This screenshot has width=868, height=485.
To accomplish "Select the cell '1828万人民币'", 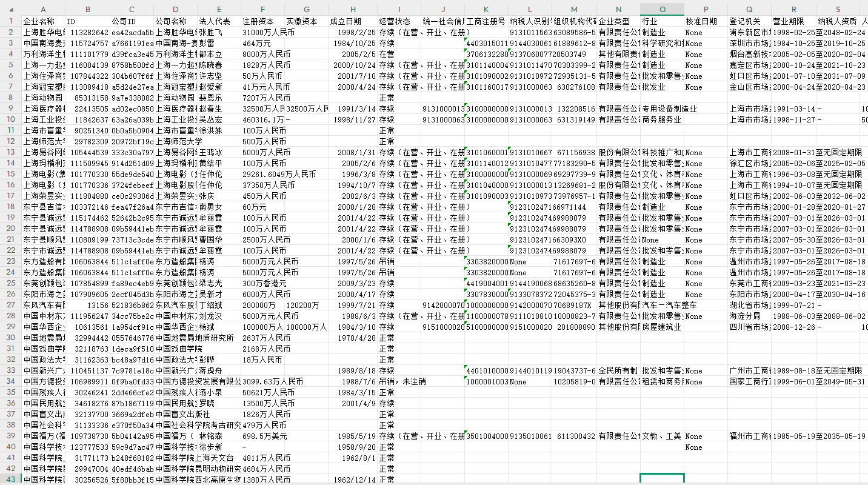I will pos(262,65).
